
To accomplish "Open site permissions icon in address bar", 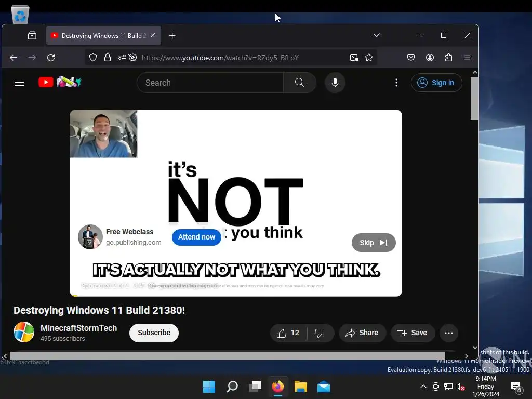I will [x=122, y=57].
